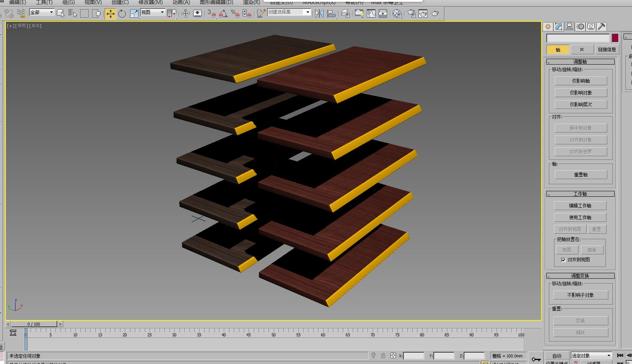The image size is (632, 364).
Task: Open the Material Editor
Action: pyautogui.click(x=397, y=14)
